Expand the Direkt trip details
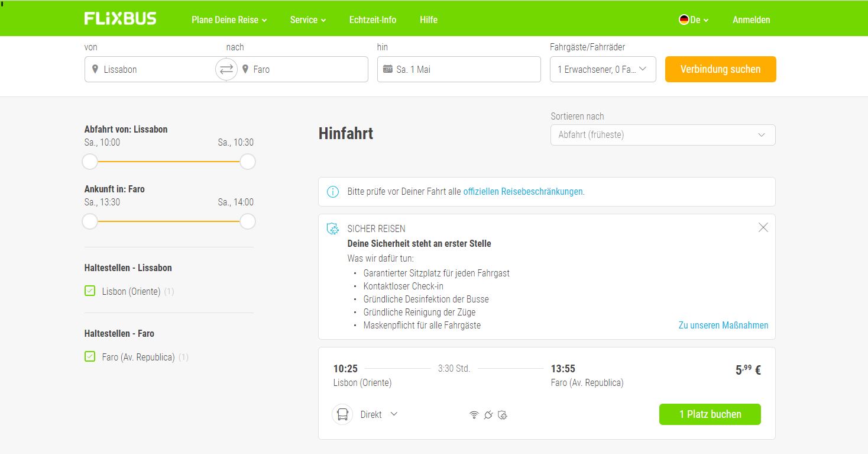This screenshot has height=454, width=868. pyautogui.click(x=379, y=414)
